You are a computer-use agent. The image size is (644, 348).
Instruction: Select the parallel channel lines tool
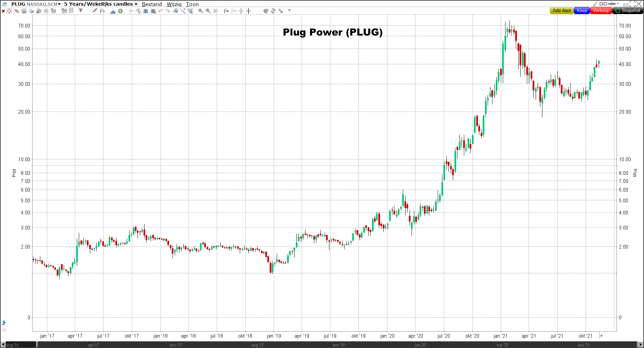[190, 11]
